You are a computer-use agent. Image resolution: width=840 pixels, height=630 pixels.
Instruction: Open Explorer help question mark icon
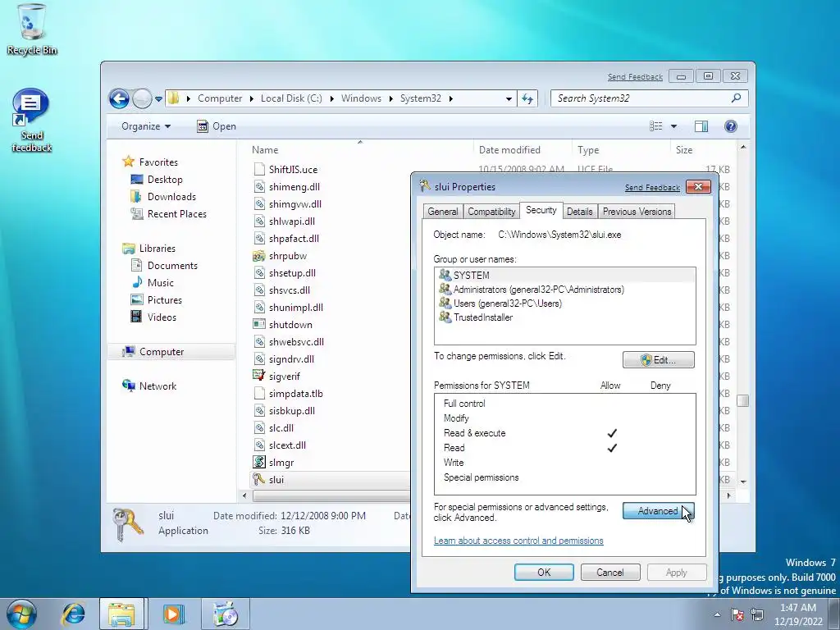click(731, 126)
